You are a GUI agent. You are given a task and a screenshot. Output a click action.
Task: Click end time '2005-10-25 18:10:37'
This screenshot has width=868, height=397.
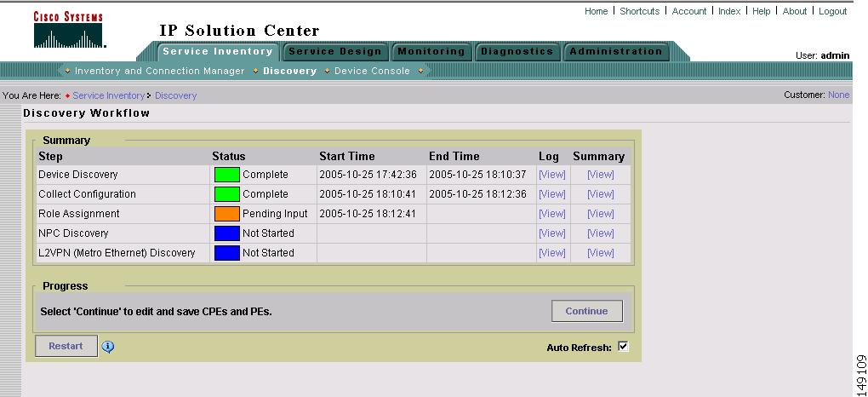pos(477,175)
